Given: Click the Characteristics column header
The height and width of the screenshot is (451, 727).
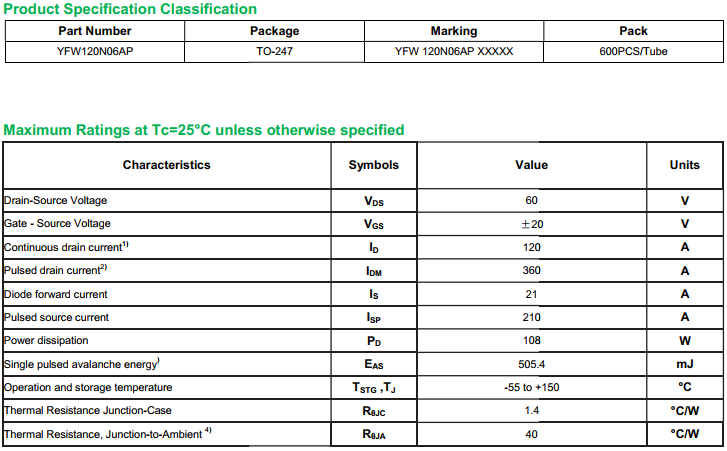Looking at the screenshot, I should coord(167,165).
